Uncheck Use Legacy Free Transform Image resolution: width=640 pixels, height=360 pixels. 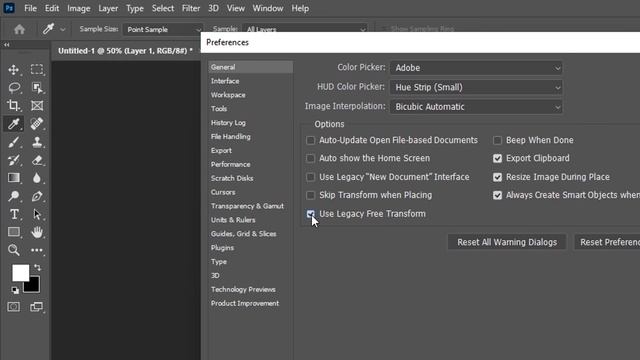coord(310,214)
